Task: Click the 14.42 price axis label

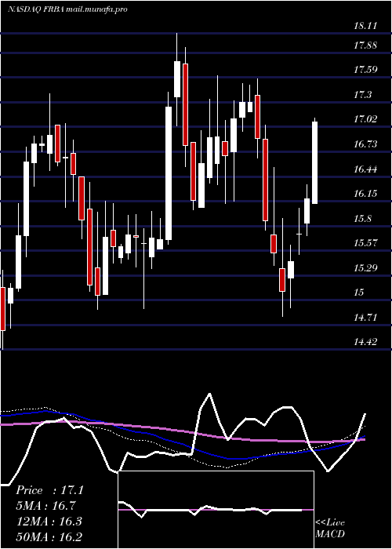Action: 365,341
